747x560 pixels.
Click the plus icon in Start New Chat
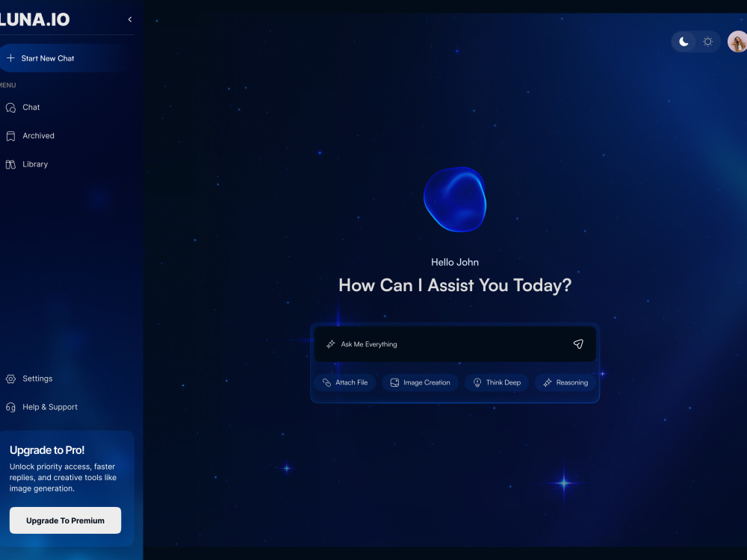coord(10,58)
